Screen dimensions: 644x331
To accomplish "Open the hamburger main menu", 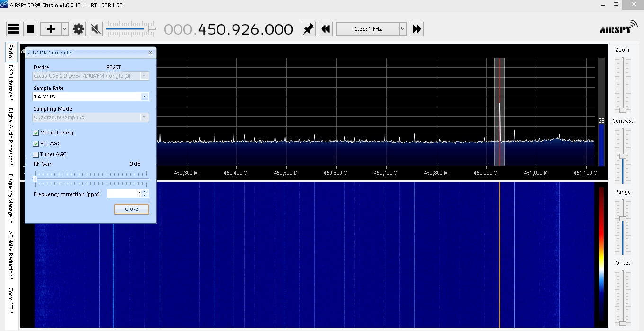I will (x=13, y=29).
